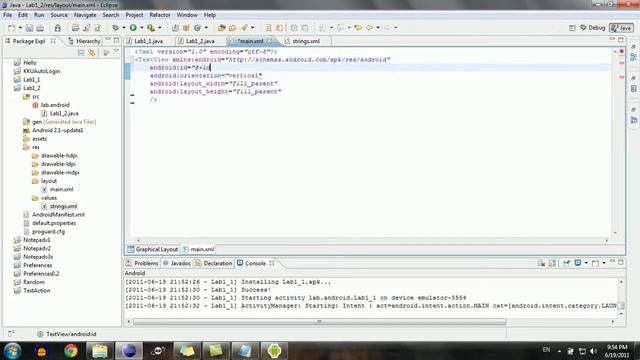
Task: Click the New Java Class icon
Action: [198, 28]
